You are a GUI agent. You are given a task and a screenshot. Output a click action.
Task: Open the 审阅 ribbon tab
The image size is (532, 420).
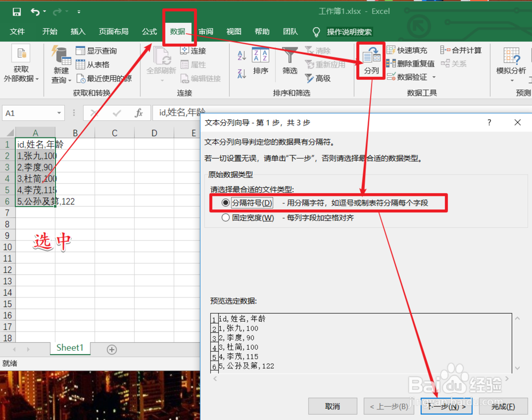[x=205, y=31]
